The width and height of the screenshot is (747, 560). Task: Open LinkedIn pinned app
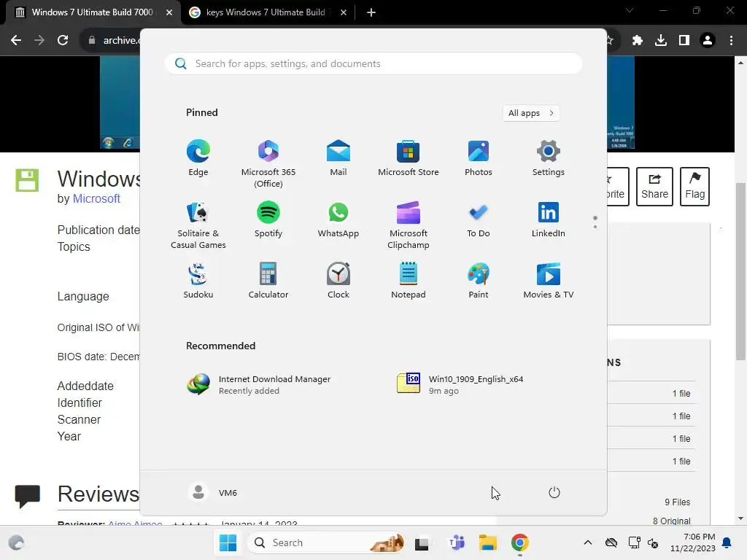pyautogui.click(x=549, y=220)
